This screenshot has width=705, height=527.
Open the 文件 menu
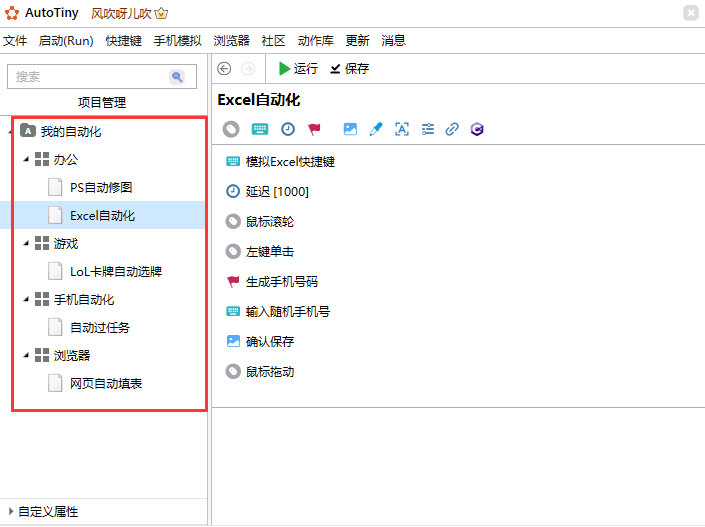point(15,41)
